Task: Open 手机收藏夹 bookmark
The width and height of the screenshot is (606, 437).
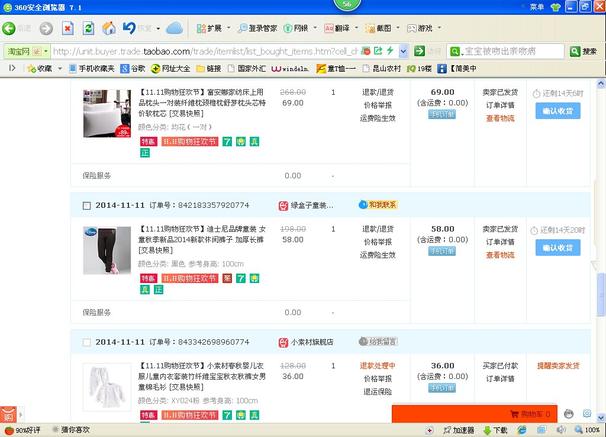Action: [92, 69]
